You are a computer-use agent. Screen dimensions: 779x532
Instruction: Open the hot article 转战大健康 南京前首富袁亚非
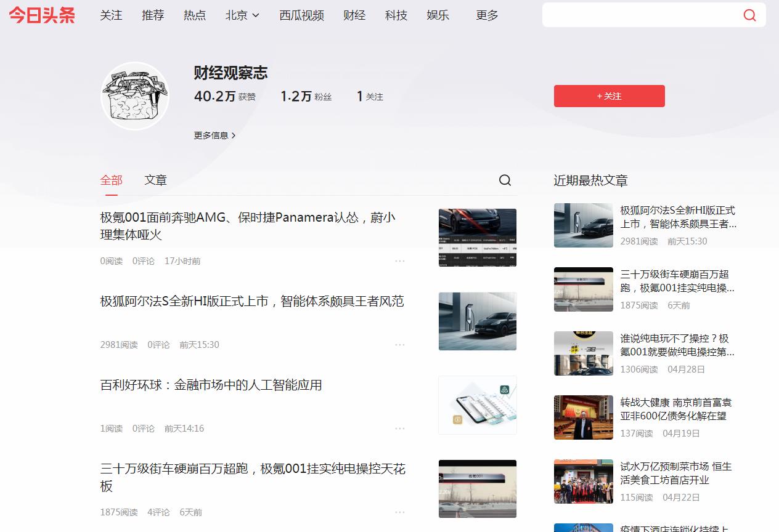676,409
